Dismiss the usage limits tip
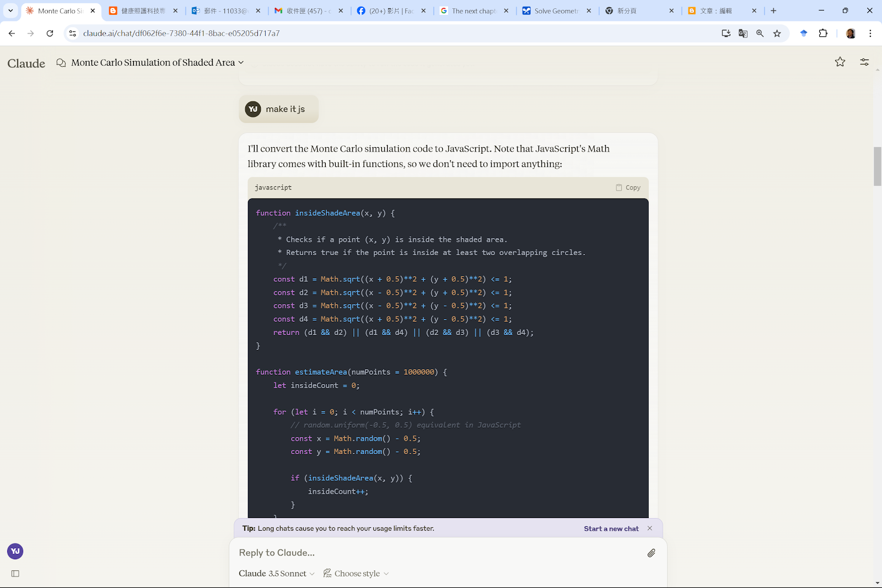Viewport: 882px width, 588px height. pos(650,528)
